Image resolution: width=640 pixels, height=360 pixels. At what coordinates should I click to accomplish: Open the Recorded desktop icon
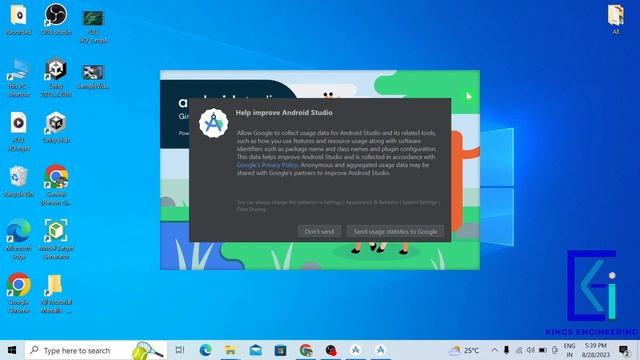coord(18,20)
